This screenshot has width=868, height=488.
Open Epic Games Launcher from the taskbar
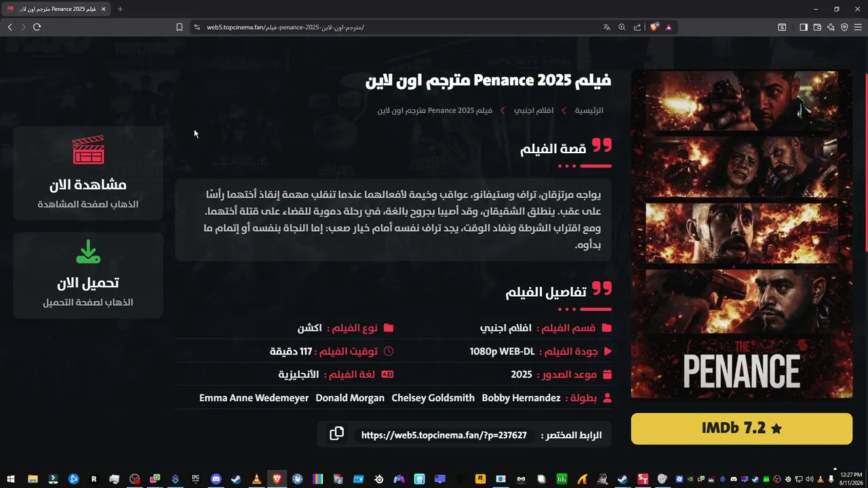195,479
